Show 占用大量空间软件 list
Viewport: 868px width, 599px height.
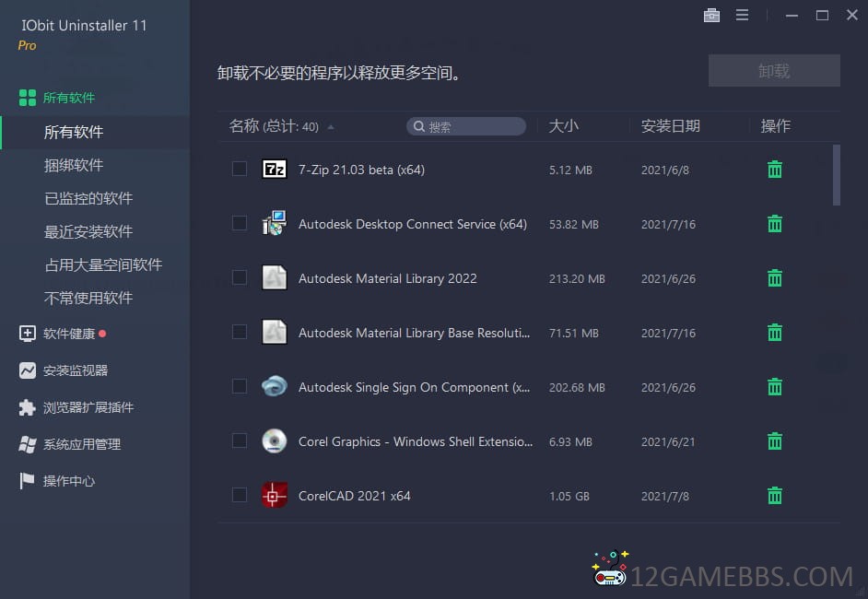click(x=103, y=265)
